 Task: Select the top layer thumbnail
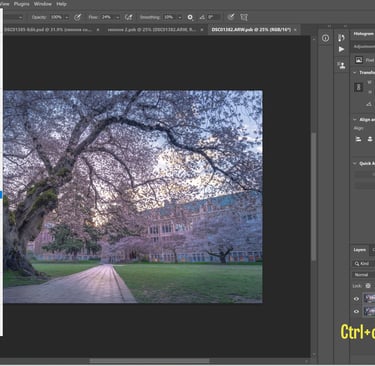coord(369,298)
